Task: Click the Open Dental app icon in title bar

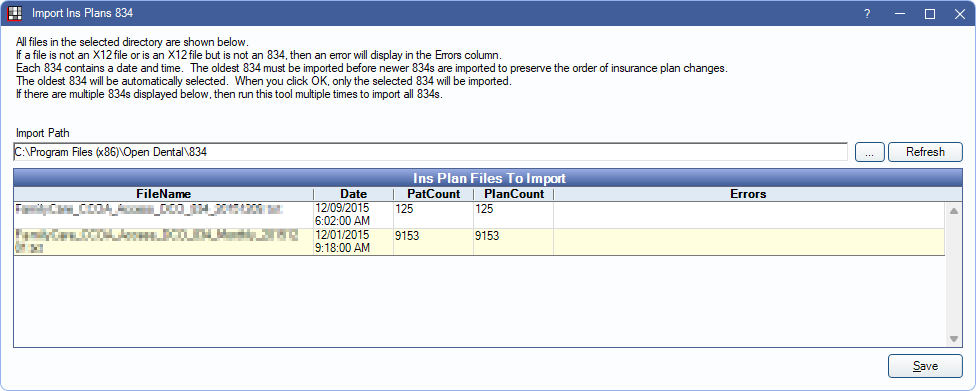Action: coord(14,13)
